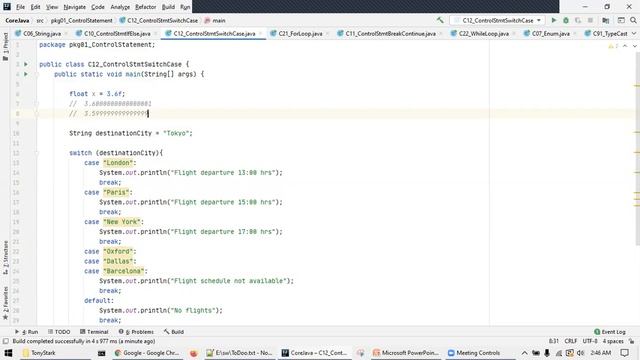Image resolution: width=640 pixels, height=360 pixels.
Task: Click the Build project hammer icon
Action: coord(440,20)
